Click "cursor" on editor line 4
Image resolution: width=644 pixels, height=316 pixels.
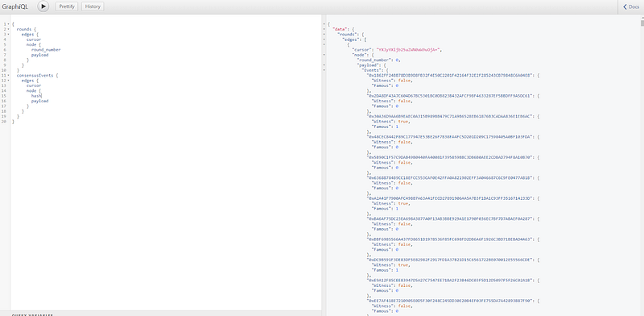tap(34, 39)
